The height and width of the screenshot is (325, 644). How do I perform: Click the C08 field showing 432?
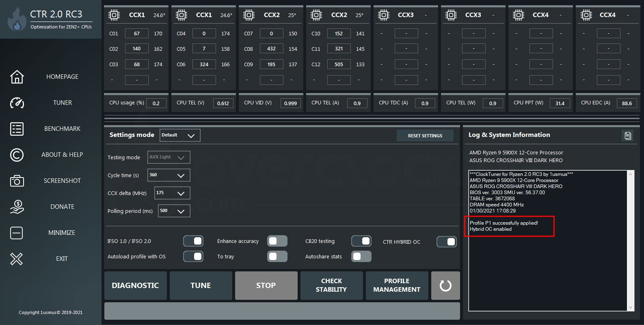[x=272, y=49]
